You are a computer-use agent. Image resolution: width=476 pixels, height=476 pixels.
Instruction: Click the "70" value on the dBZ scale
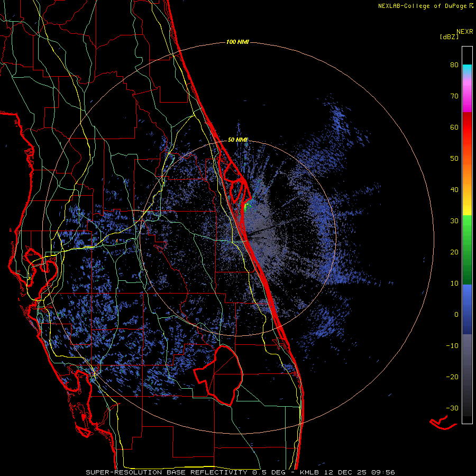pos(454,96)
